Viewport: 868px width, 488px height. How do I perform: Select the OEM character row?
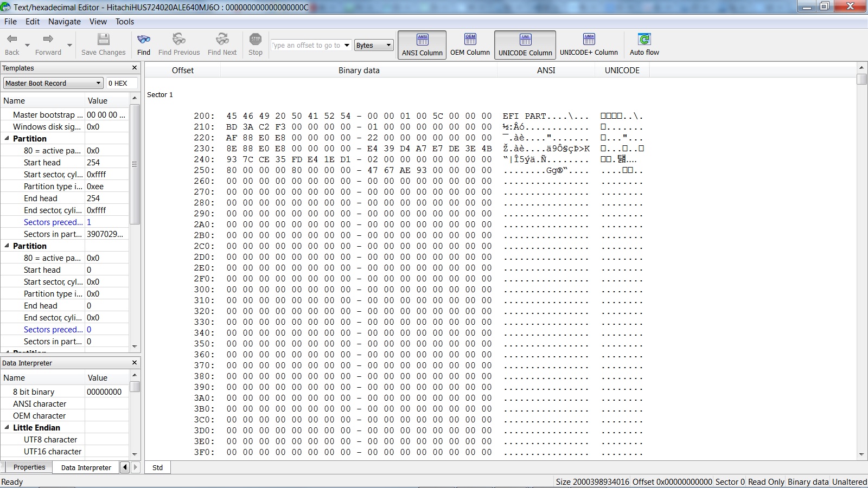pyautogui.click(x=65, y=415)
